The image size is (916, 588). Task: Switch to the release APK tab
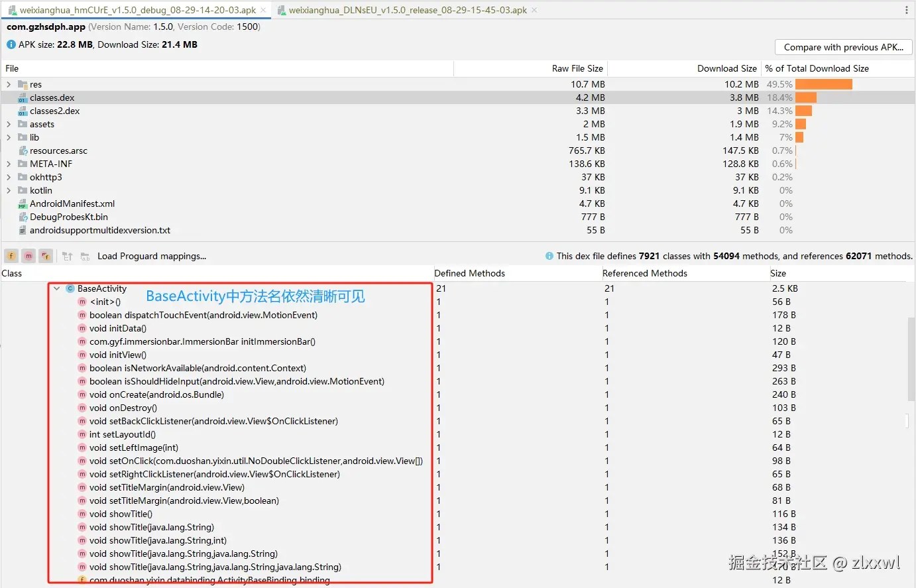click(408, 10)
